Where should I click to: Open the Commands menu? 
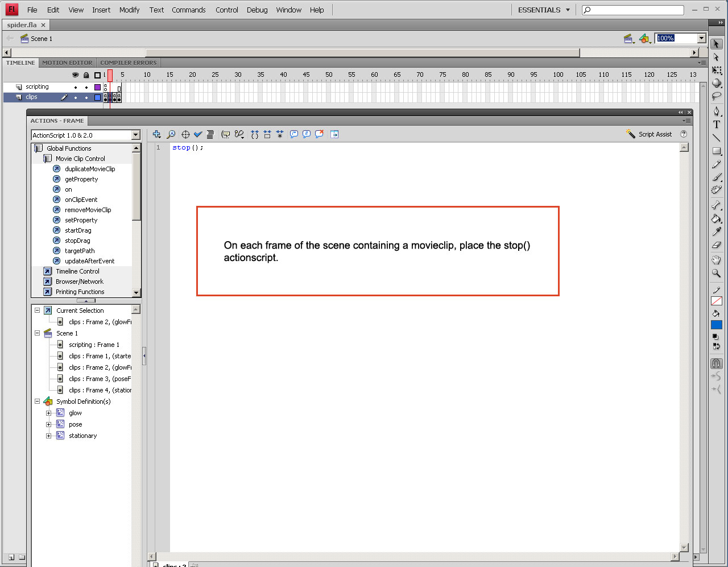(189, 10)
